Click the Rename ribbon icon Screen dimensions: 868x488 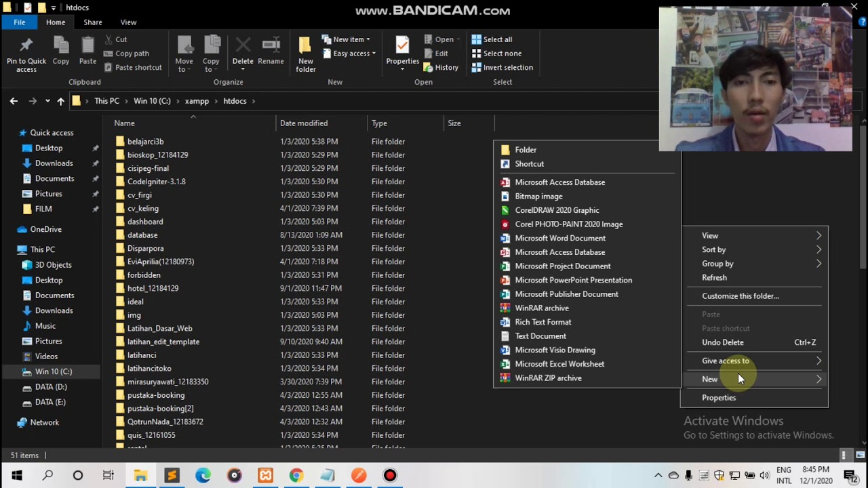[x=271, y=52]
